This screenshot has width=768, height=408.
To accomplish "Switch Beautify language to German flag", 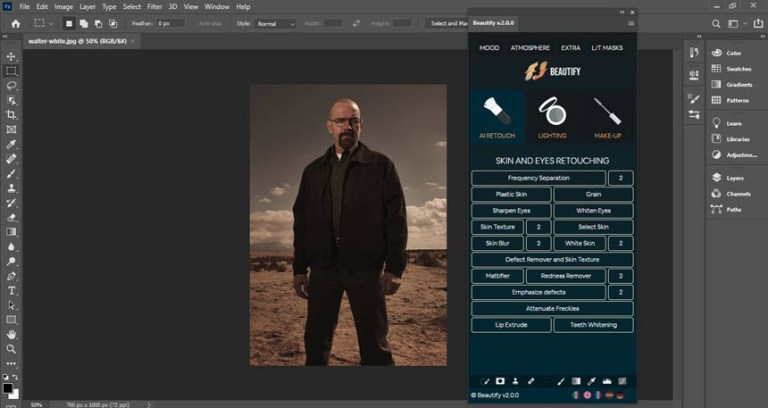I will click(620, 395).
